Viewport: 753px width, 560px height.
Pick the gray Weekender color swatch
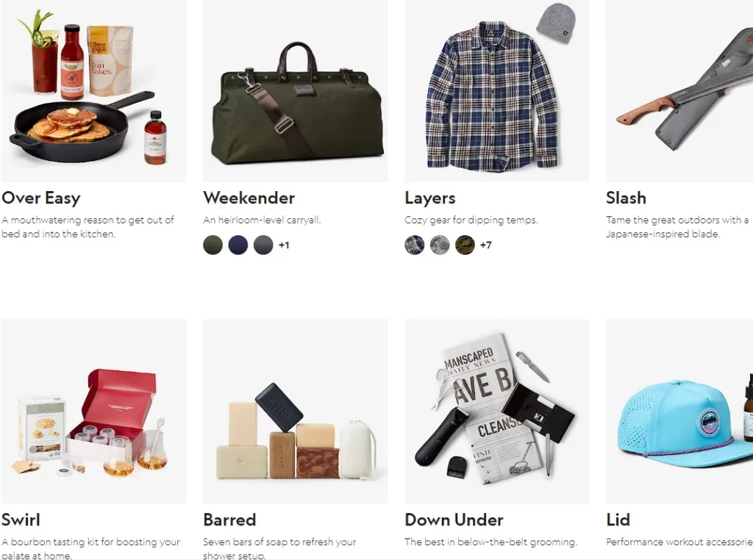tap(263, 245)
